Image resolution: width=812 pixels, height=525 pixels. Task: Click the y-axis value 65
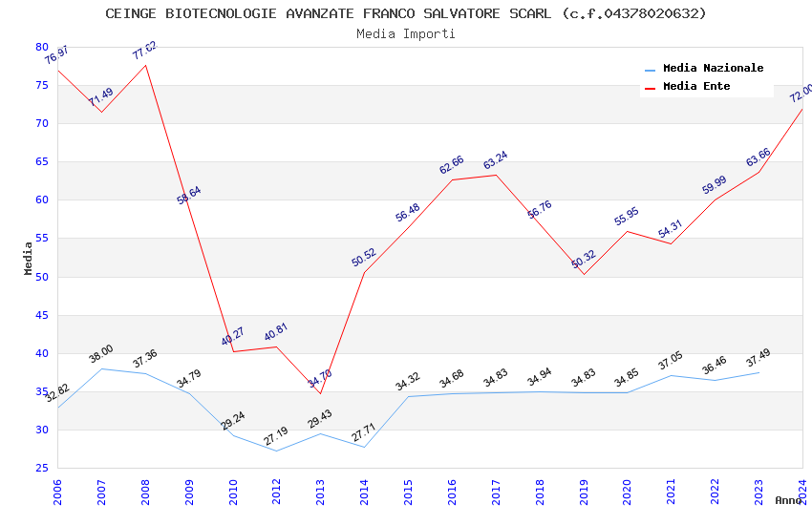coord(42,162)
